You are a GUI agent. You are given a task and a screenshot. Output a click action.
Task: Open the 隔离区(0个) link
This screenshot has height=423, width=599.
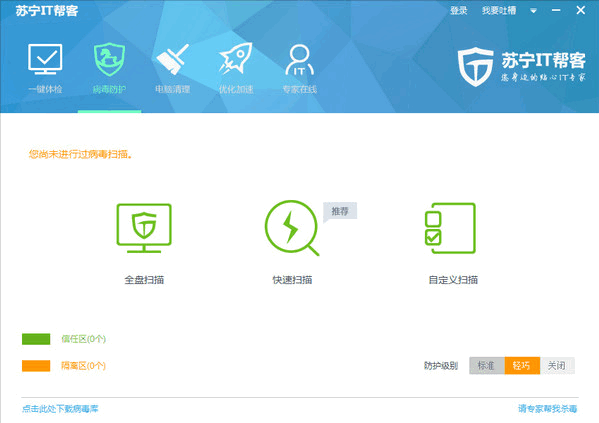click(x=83, y=366)
